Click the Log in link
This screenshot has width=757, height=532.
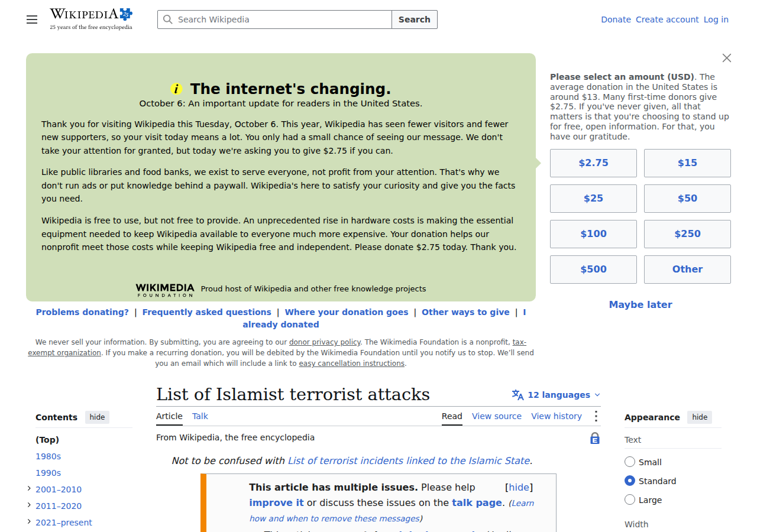coord(716,20)
